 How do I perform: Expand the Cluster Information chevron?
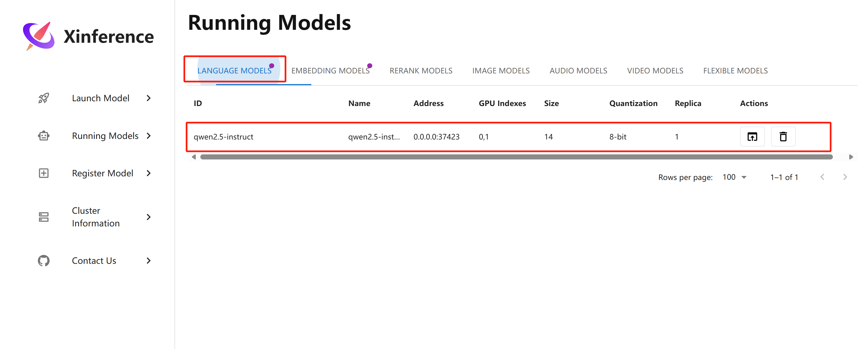149,217
